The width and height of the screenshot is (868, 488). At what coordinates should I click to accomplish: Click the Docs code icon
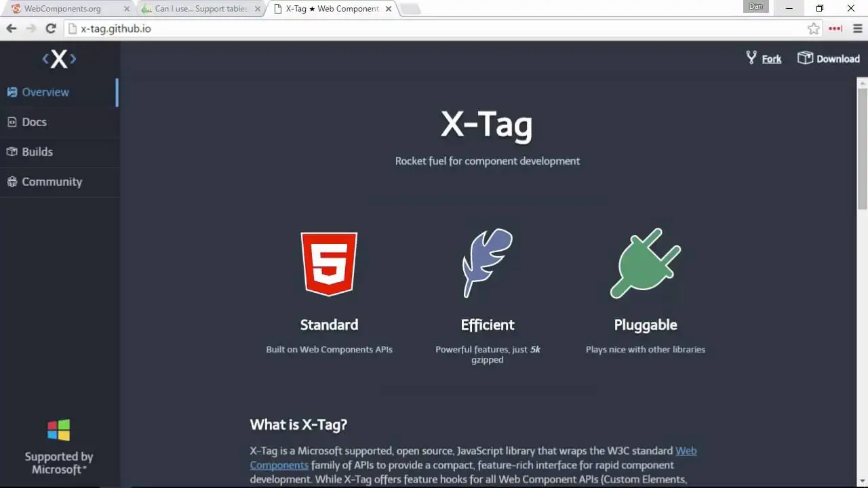(x=12, y=122)
